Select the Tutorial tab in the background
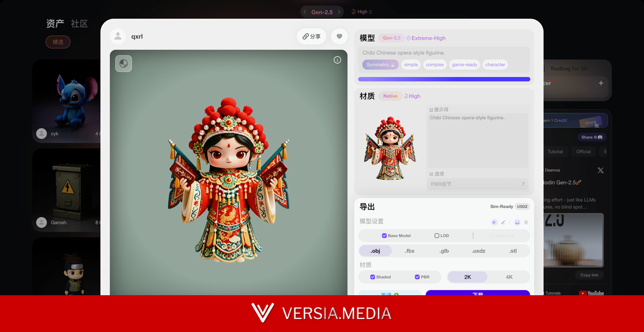This screenshot has width=644, height=332. [x=555, y=152]
